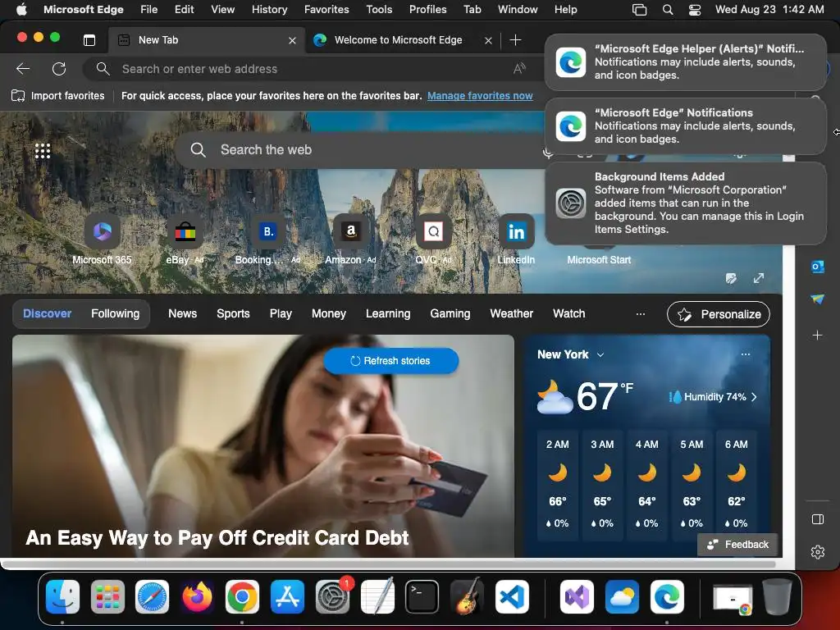Open the Credit Card Debt story headline
Screen dimensions: 840x630
point(217,537)
